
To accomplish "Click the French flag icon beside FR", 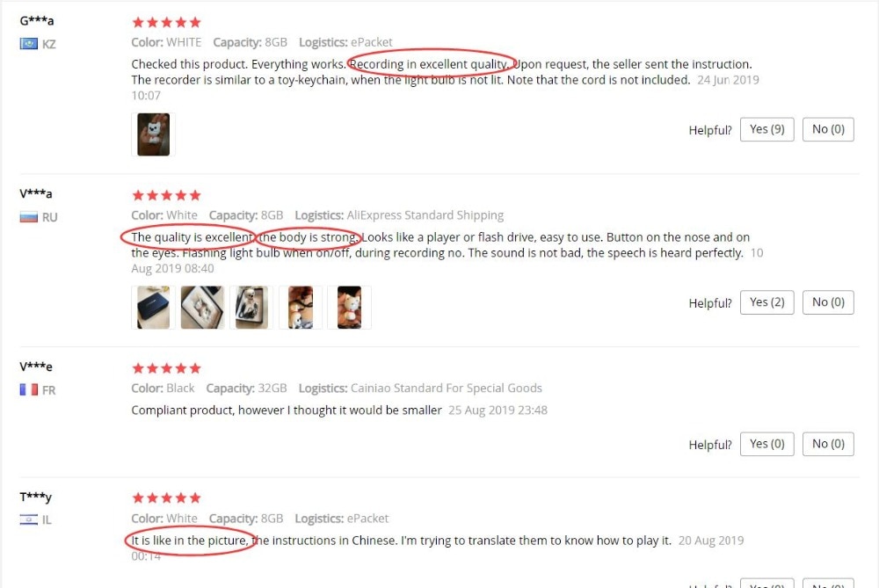I will (x=29, y=389).
